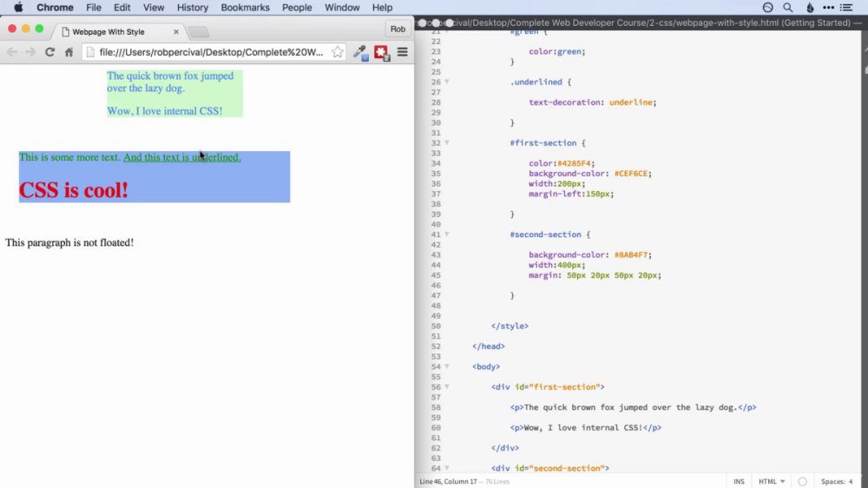Open the Window menu
The width and height of the screenshot is (868, 488).
[x=342, y=7]
